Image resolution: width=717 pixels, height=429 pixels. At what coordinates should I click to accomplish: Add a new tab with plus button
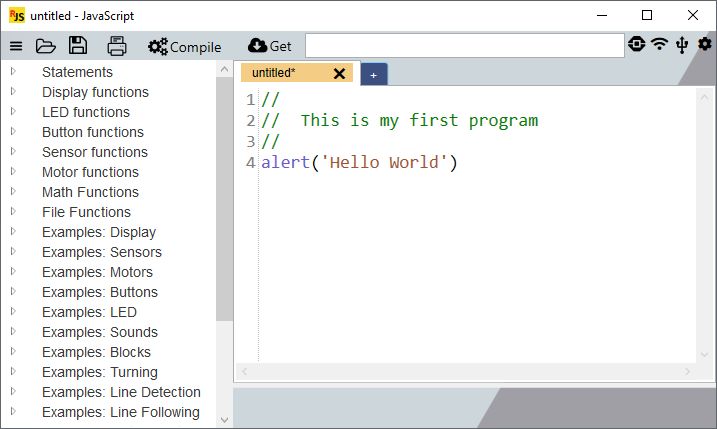374,75
